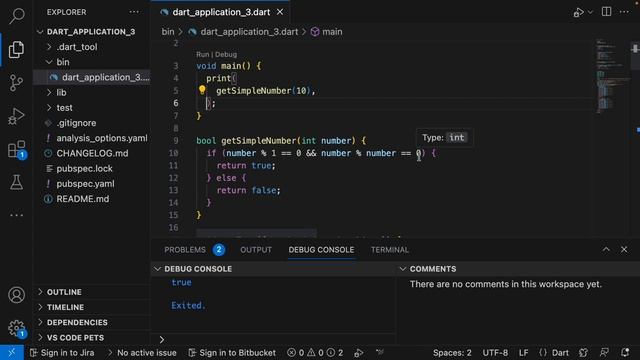Image resolution: width=640 pixels, height=360 pixels.
Task: Open the Manage gear settings
Action: 17,328
